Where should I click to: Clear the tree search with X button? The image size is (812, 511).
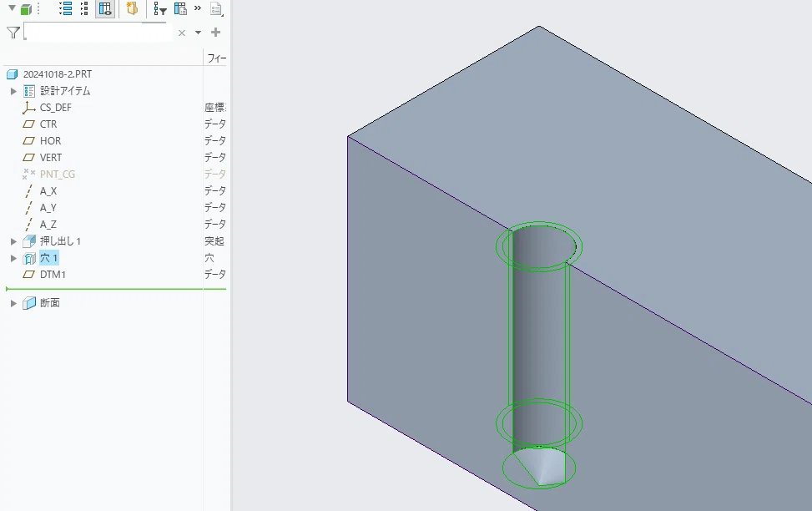[x=182, y=33]
